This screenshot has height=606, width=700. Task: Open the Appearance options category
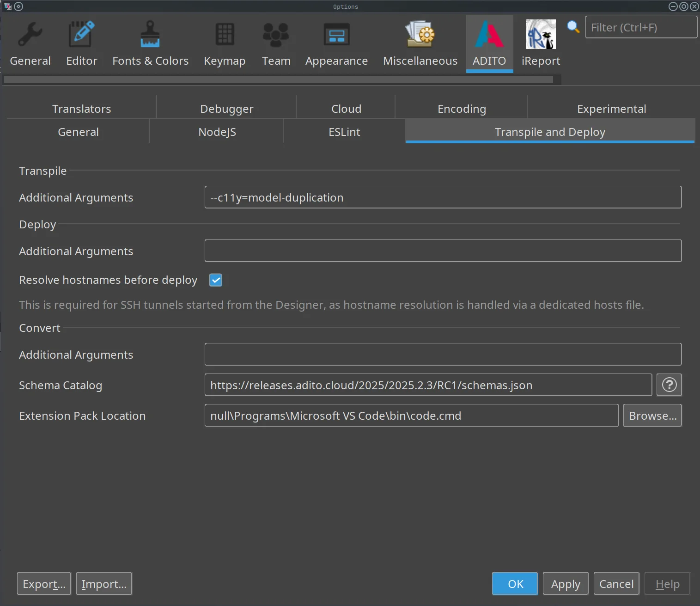[336, 44]
